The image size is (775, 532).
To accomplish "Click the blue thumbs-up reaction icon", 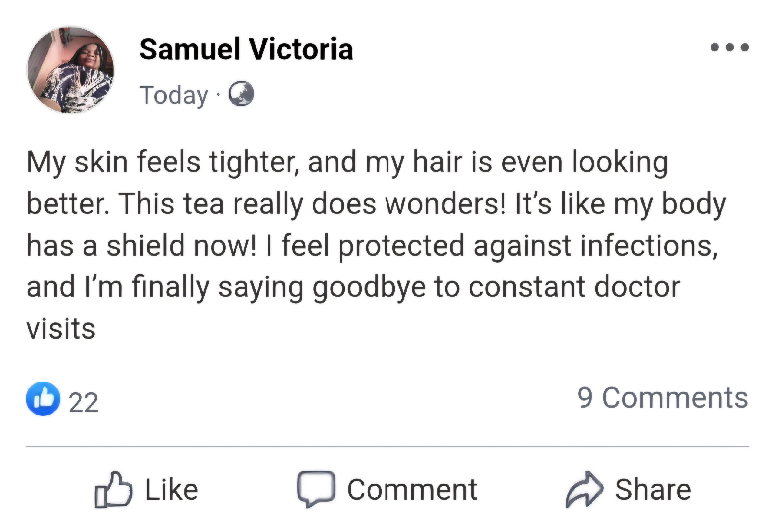I will point(43,398).
